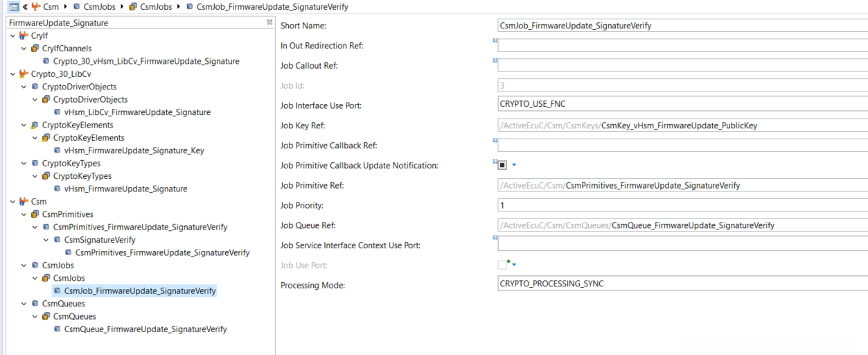The width and height of the screenshot is (868, 355).
Task: Open dropdown arrow beside Callback Update Notification
Action: 514,165
